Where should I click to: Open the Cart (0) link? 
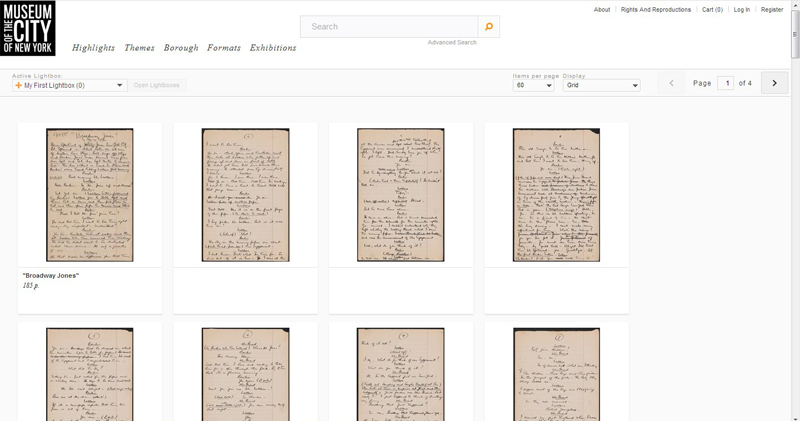coord(712,10)
